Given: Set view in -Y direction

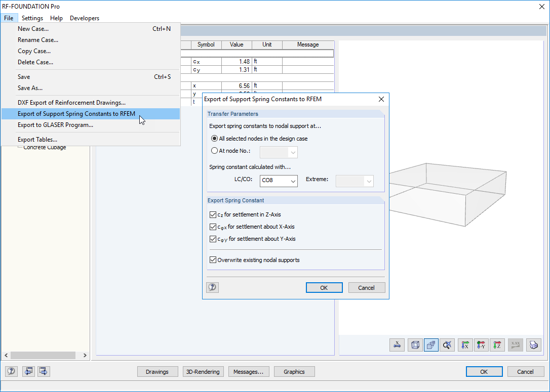Looking at the screenshot, I should (x=482, y=345).
